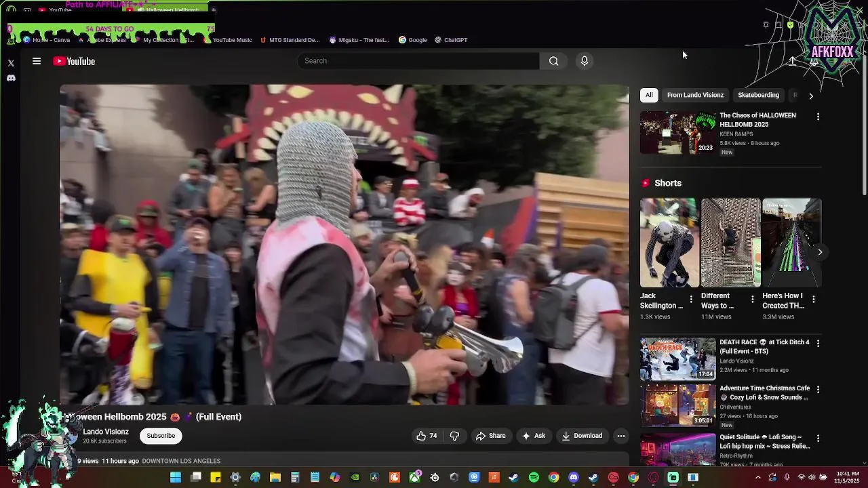Open the YouTube guide hamburger menu
Viewport: 868px width, 488px height.
[37, 61]
